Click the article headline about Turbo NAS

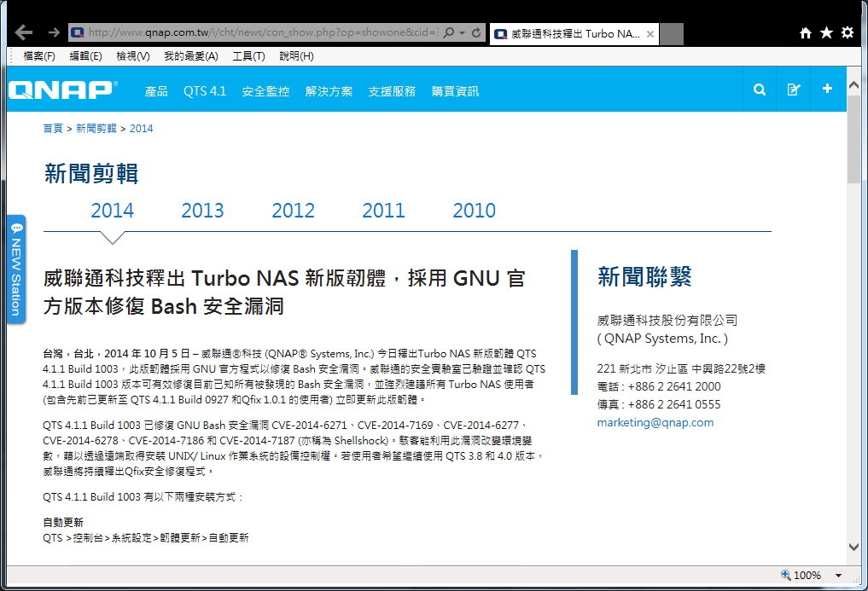(284, 293)
